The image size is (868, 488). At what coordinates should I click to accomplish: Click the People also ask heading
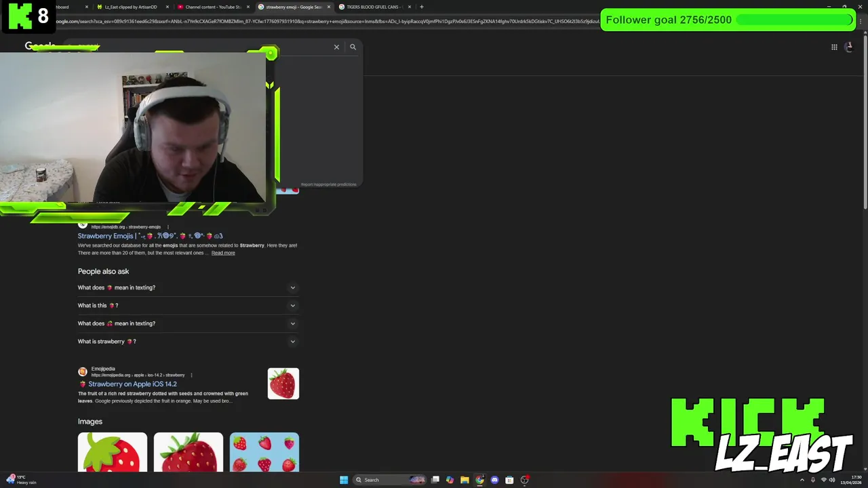coord(103,271)
